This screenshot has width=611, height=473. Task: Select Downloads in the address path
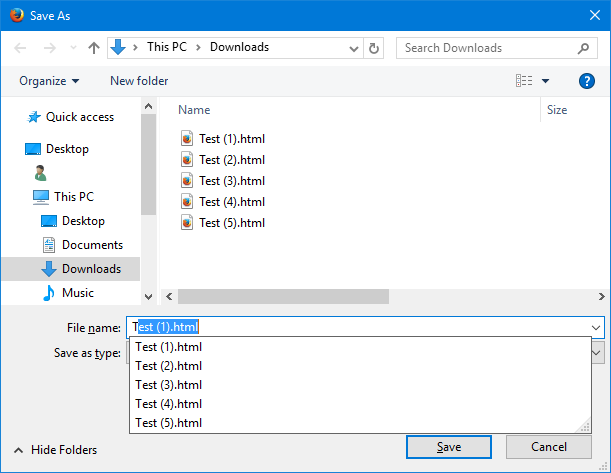[239, 47]
